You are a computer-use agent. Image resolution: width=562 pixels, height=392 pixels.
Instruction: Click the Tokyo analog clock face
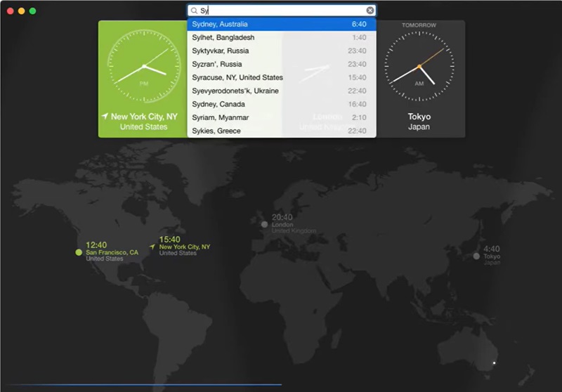(419, 66)
